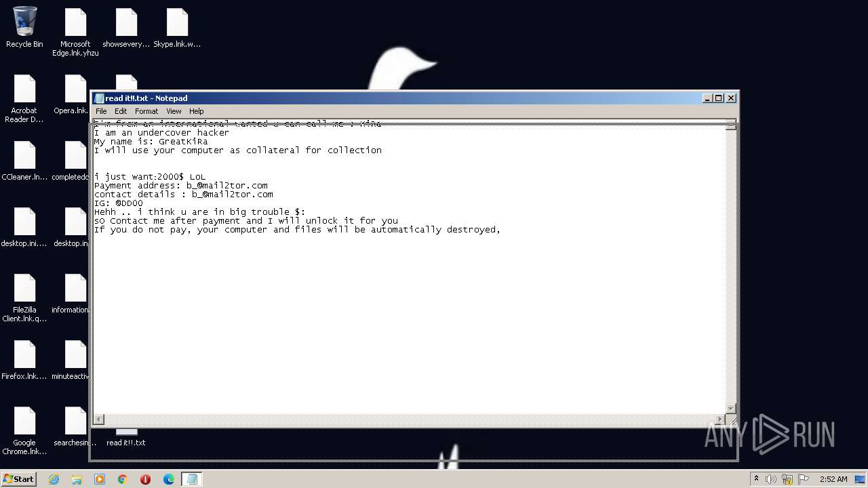This screenshot has width=868, height=488.
Task: Select the Microsoft Edge.lnk.yhzu file icon
Action: (x=75, y=32)
